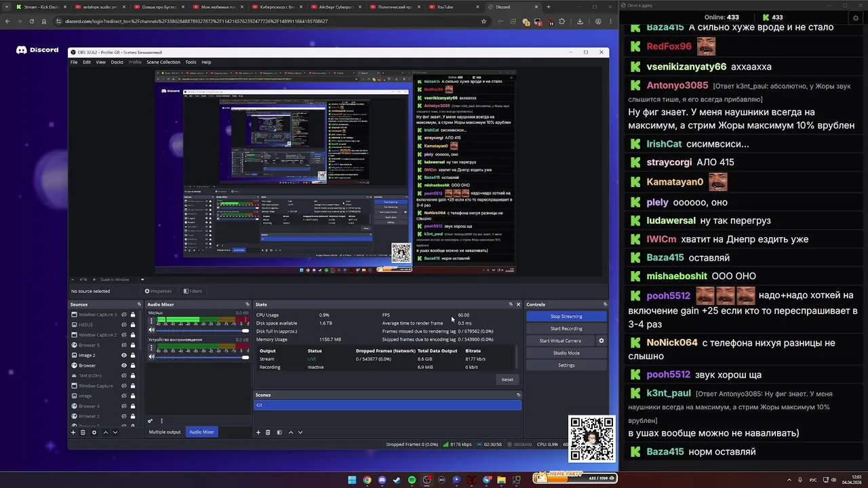This screenshot has height=488, width=868.
Task: Click Start Recording button
Action: (x=566, y=329)
